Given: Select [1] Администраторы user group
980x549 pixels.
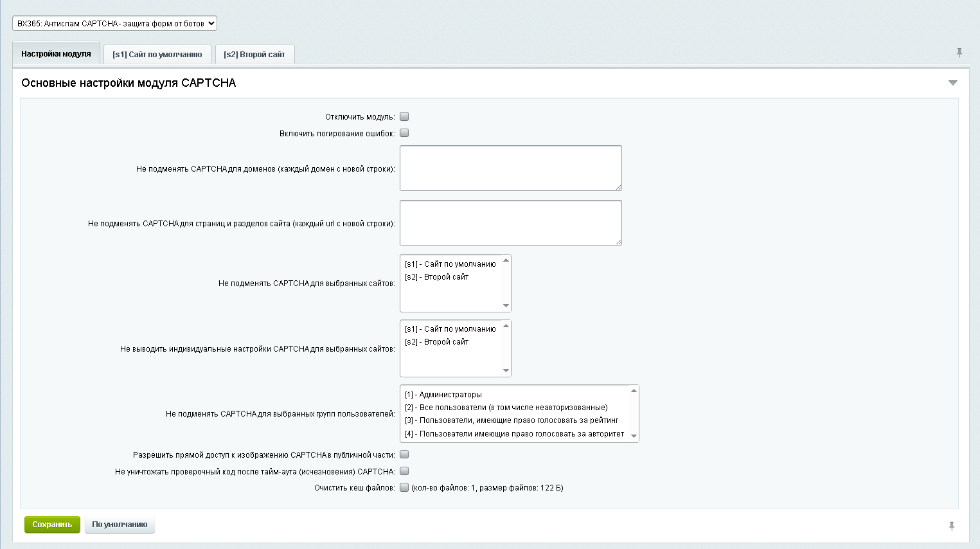Looking at the screenshot, I should [515, 395].
